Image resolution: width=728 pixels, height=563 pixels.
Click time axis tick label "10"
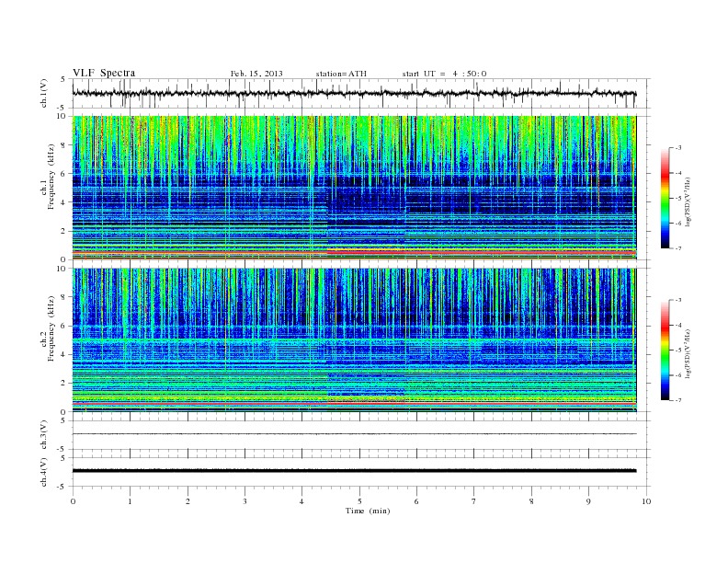click(646, 501)
